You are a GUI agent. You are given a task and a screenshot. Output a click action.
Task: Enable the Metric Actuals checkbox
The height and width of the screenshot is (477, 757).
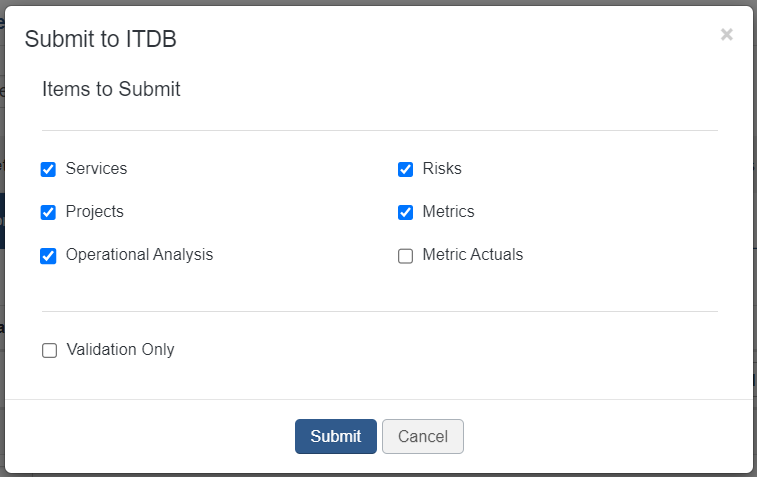click(x=406, y=256)
